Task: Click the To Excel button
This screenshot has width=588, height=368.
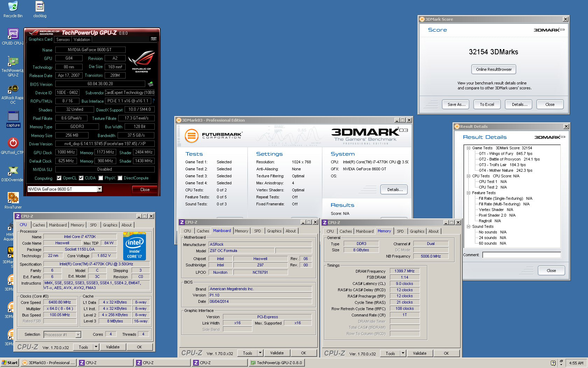Action: pos(487,104)
